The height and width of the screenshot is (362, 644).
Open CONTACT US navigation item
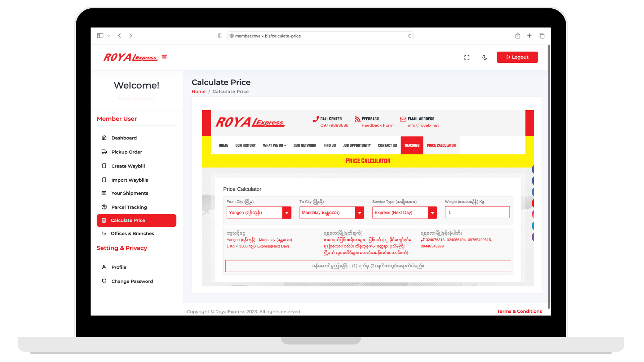point(387,145)
